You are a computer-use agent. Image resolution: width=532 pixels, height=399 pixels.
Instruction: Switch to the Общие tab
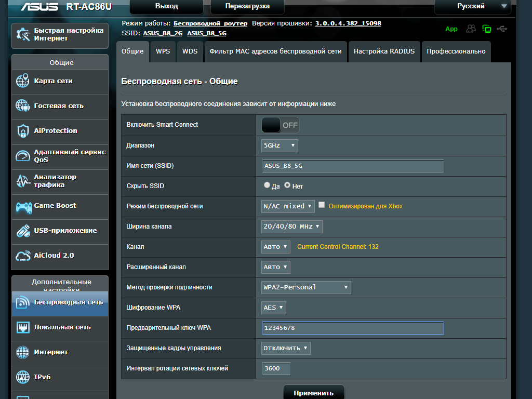tap(132, 51)
